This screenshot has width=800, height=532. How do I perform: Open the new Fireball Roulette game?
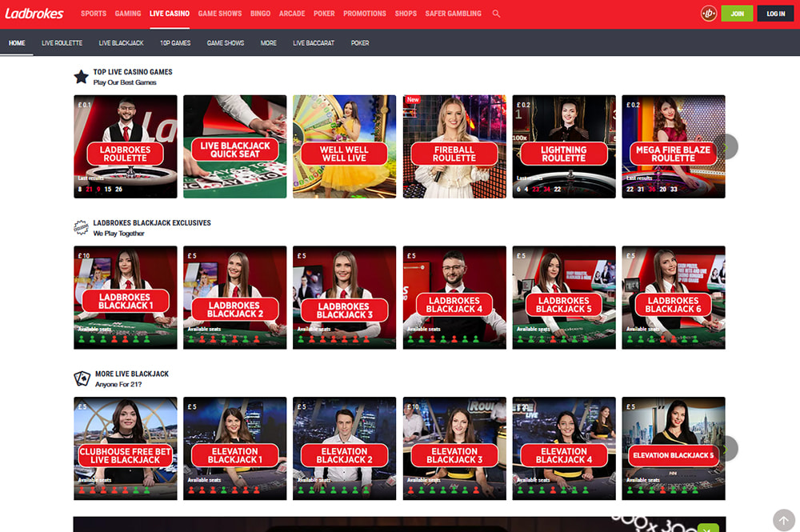click(x=454, y=146)
